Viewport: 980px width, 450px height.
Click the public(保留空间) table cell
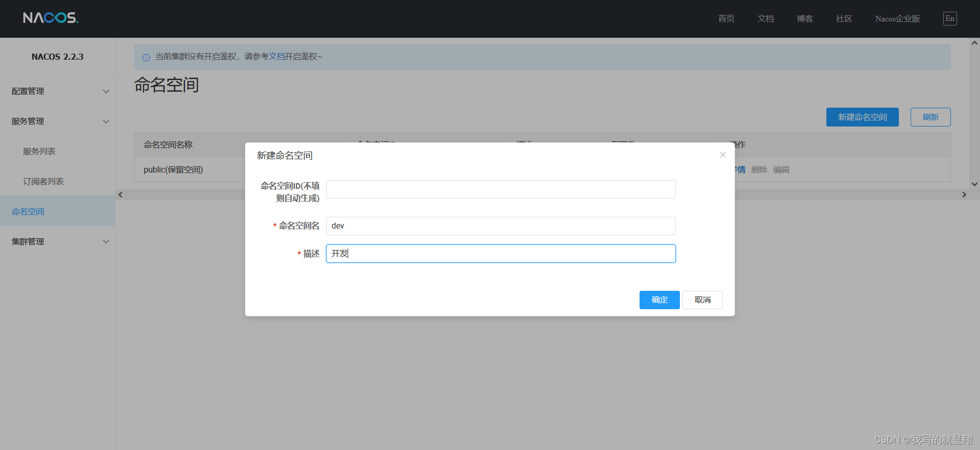pyautogui.click(x=174, y=169)
